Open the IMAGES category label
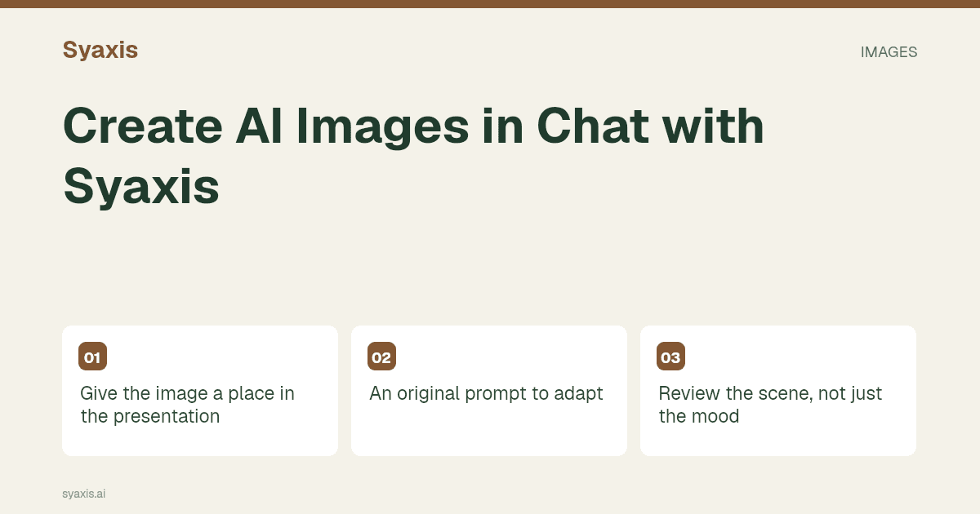The image size is (980, 514). [889, 52]
